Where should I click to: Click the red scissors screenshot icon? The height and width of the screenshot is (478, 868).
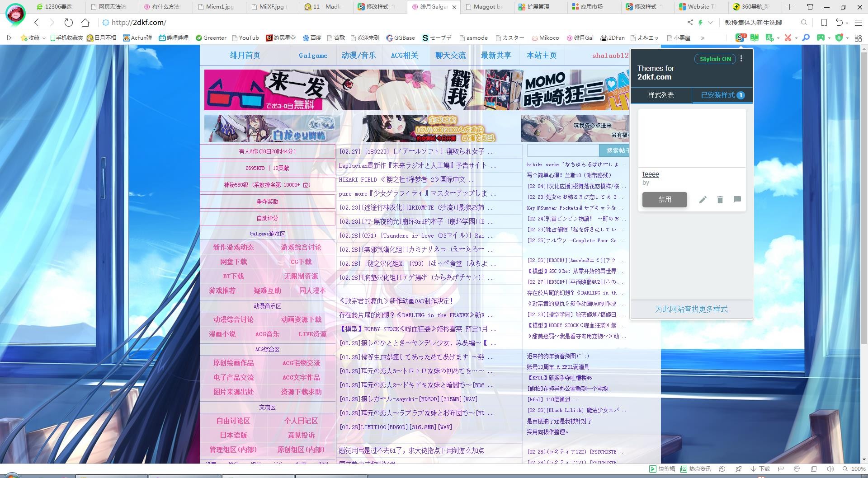(x=788, y=38)
